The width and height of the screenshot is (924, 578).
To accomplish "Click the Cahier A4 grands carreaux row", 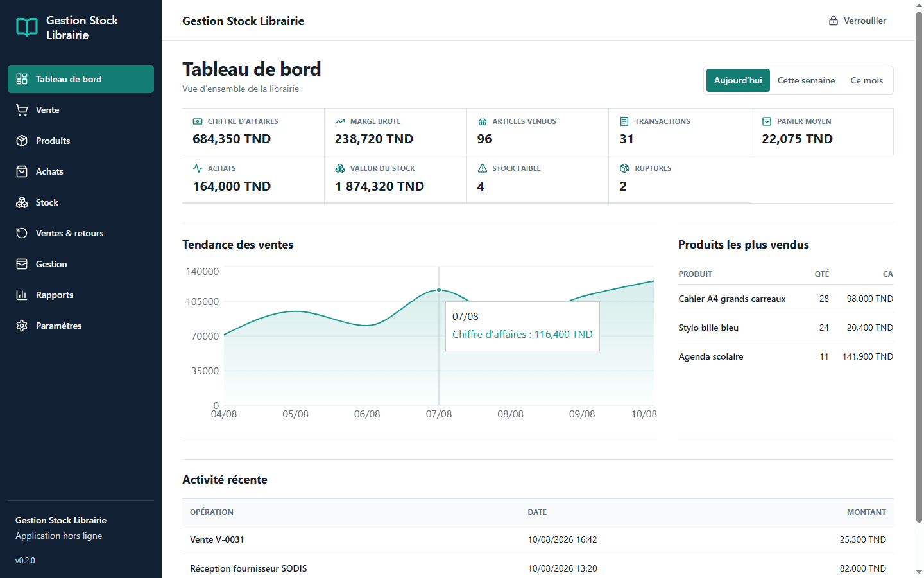I will tap(785, 299).
